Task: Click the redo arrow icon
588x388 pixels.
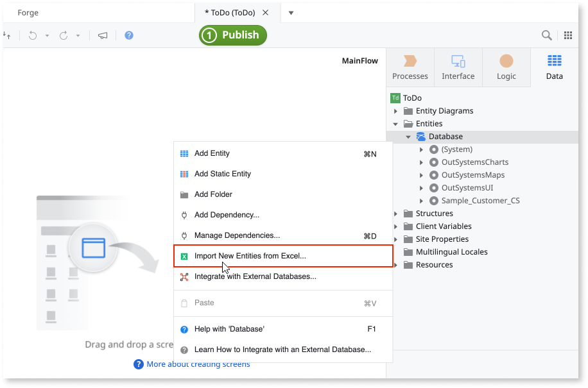Action: (64, 35)
